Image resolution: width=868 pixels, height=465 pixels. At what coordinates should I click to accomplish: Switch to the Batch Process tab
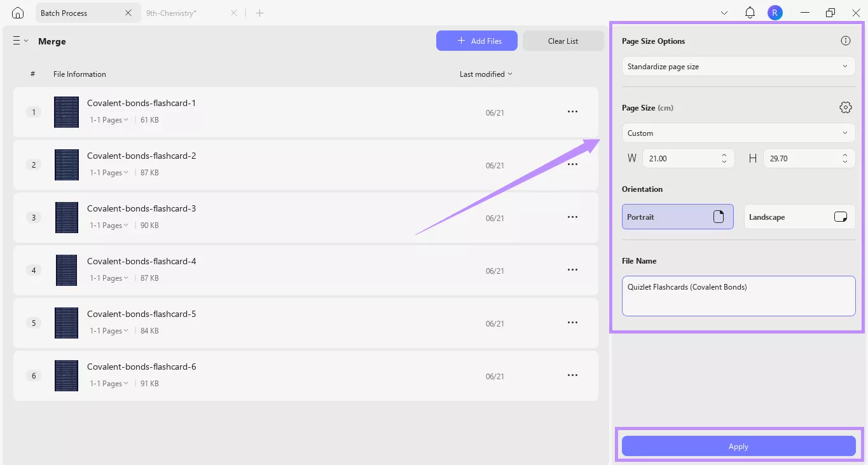click(x=64, y=12)
